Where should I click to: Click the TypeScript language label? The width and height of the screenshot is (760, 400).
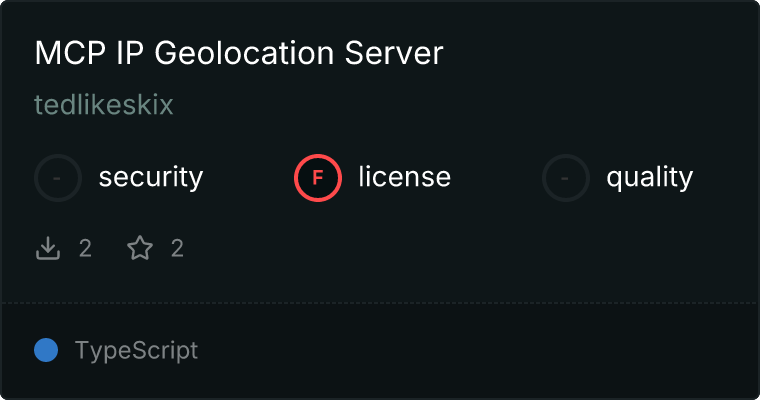coord(136,351)
